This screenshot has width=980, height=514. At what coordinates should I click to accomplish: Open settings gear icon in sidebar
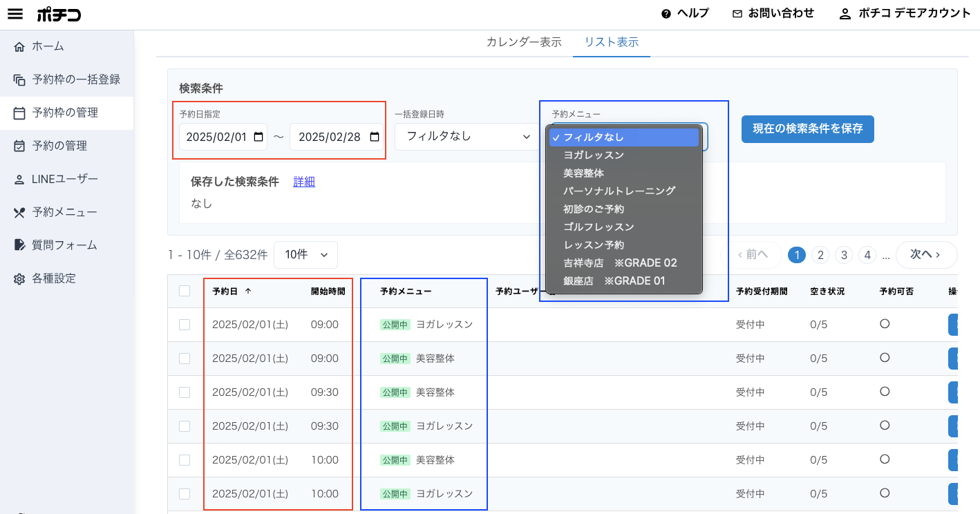click(x=19, y=279)
